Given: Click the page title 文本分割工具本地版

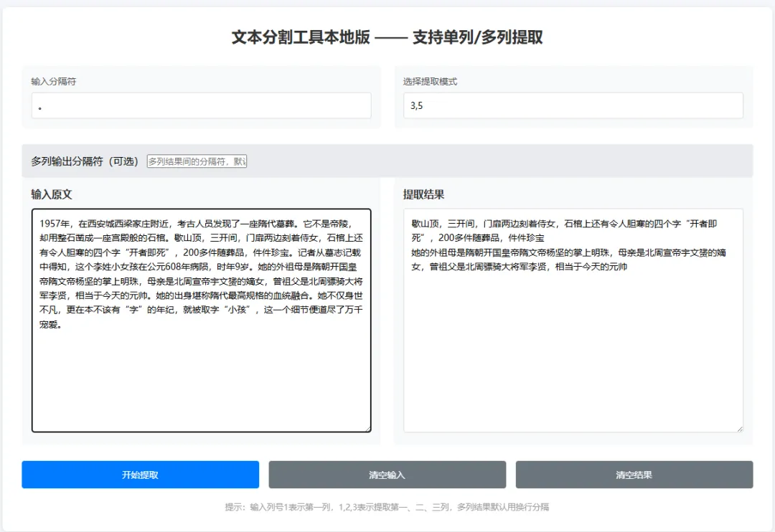Looking at the screenshot, I should [x=387, y=37].
